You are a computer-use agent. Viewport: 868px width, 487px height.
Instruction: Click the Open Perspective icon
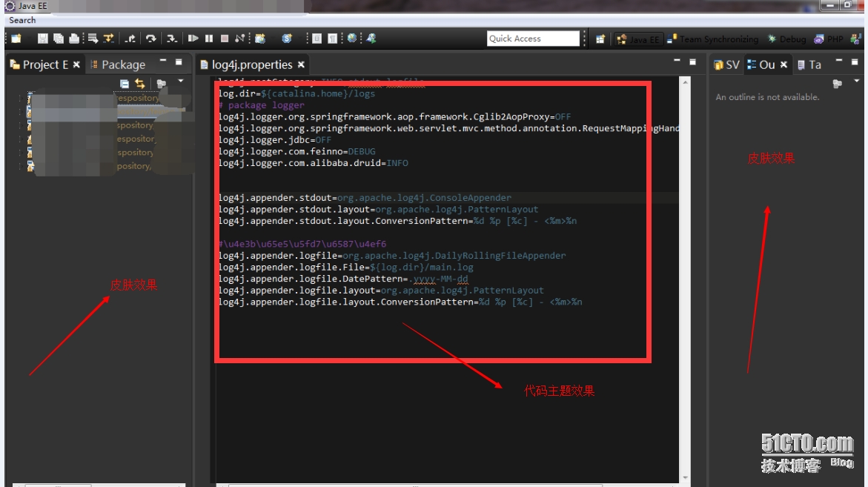coord(600,39)
